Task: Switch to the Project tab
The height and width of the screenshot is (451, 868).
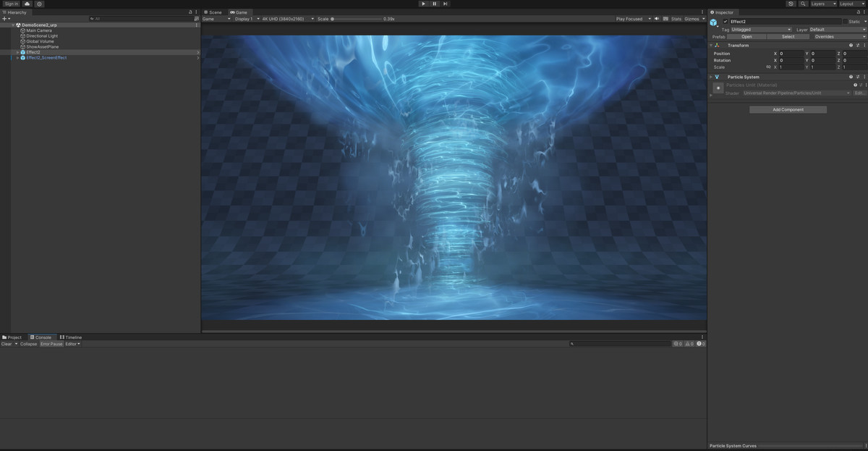Action: point(12,337)
